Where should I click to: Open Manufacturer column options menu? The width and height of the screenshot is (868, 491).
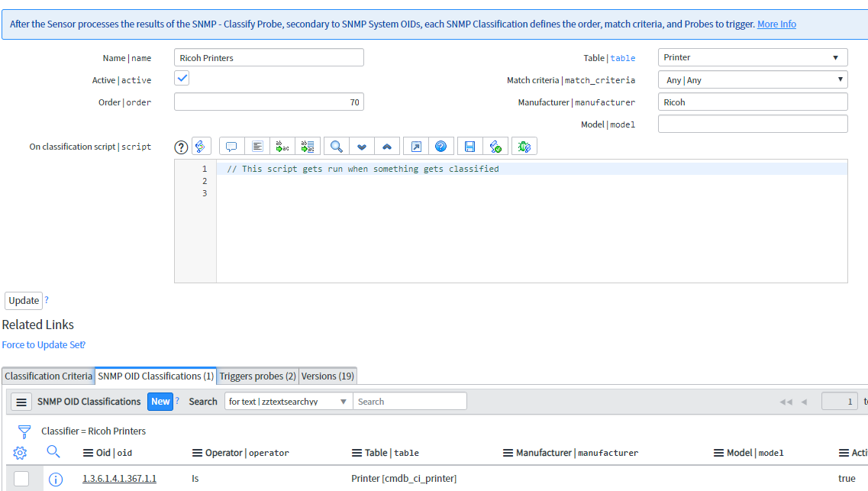[508, 453]
